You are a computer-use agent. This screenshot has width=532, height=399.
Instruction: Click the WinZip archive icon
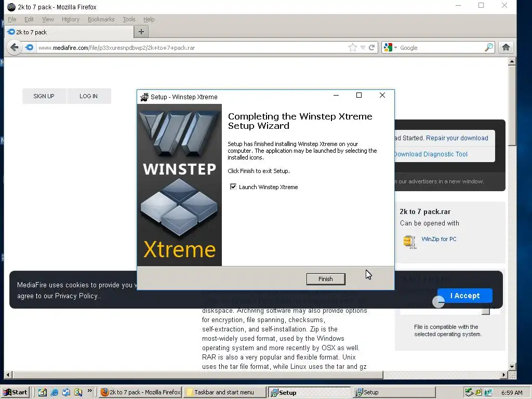(410, 242)
